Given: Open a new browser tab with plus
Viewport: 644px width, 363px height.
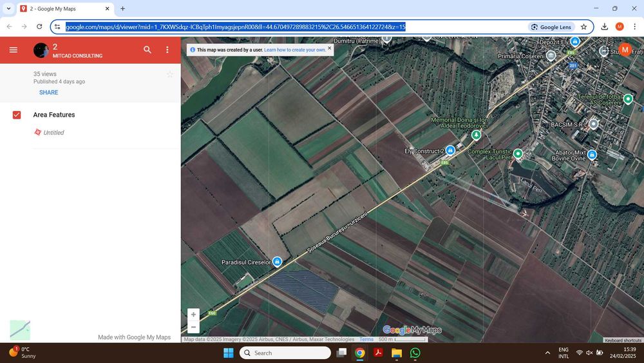Looking at the screenshot, I should 122,8.
